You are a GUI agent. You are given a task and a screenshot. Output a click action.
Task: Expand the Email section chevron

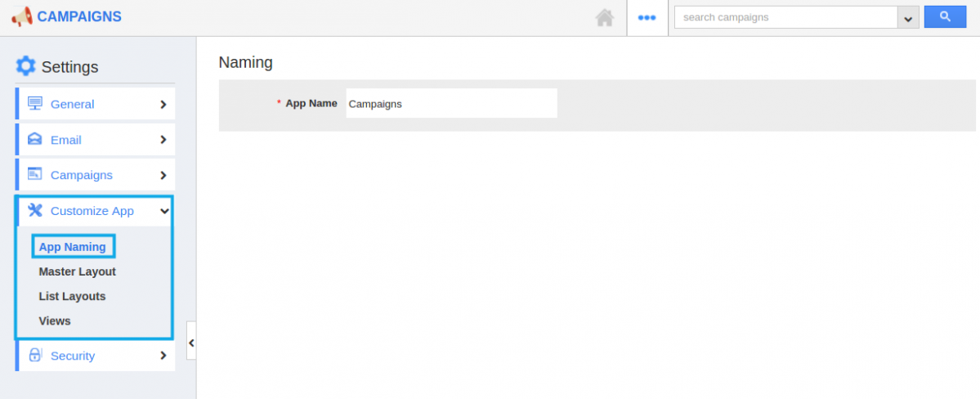[x=163, y=140]
